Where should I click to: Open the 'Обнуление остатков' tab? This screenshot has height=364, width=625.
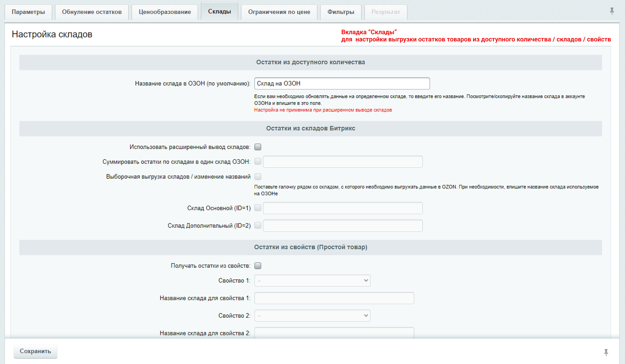(x=92, y=12)
